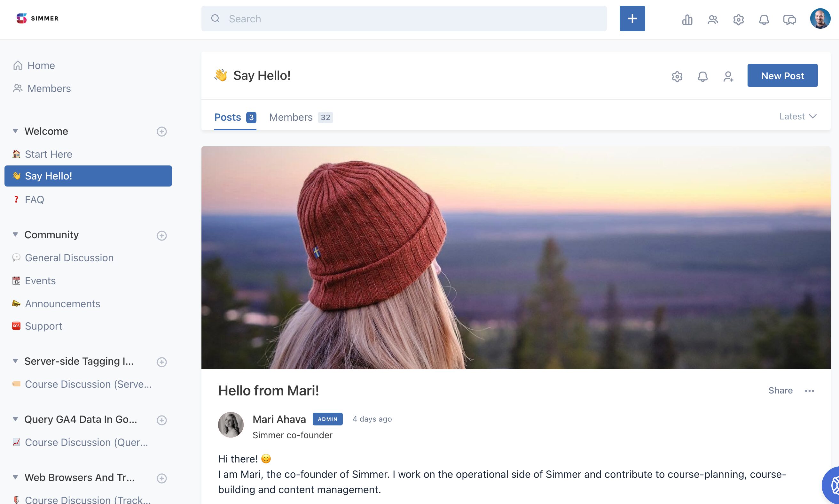Image resolution: width=839 pixels, height=504 pixels.
Task: Open General Discussion in the sidebar
Action: 69,258
